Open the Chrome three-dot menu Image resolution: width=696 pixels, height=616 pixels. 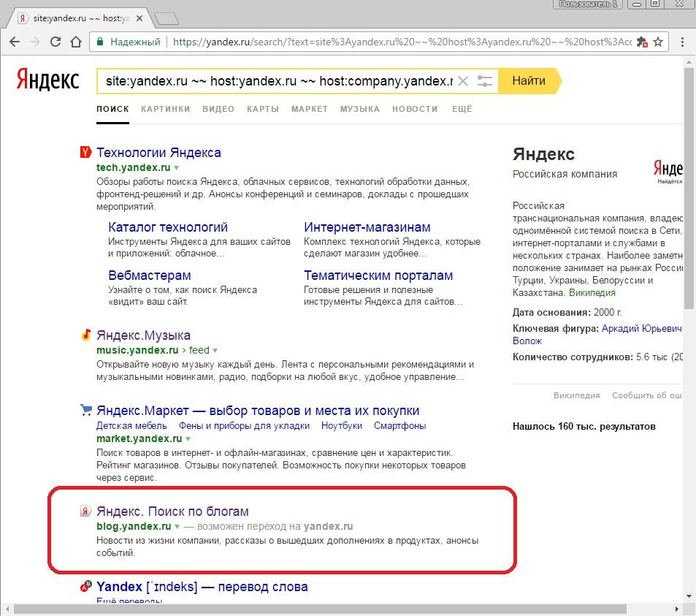click(x=682, y=42)
